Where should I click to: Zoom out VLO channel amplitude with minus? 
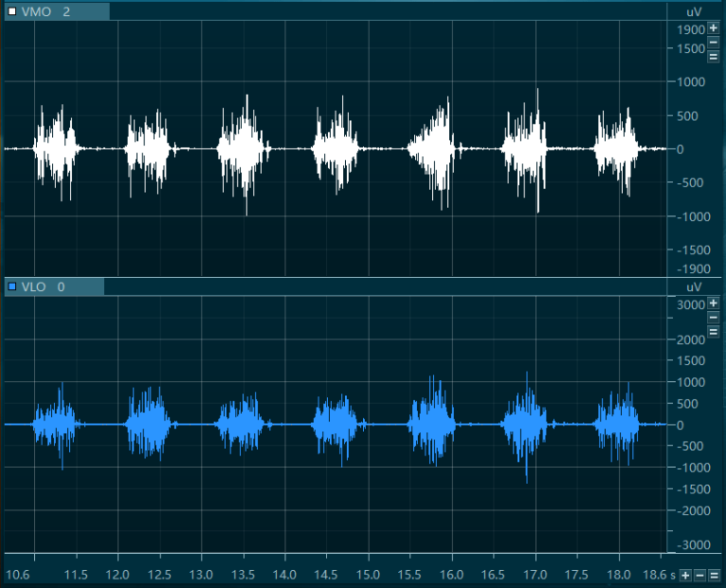[713, 318]
